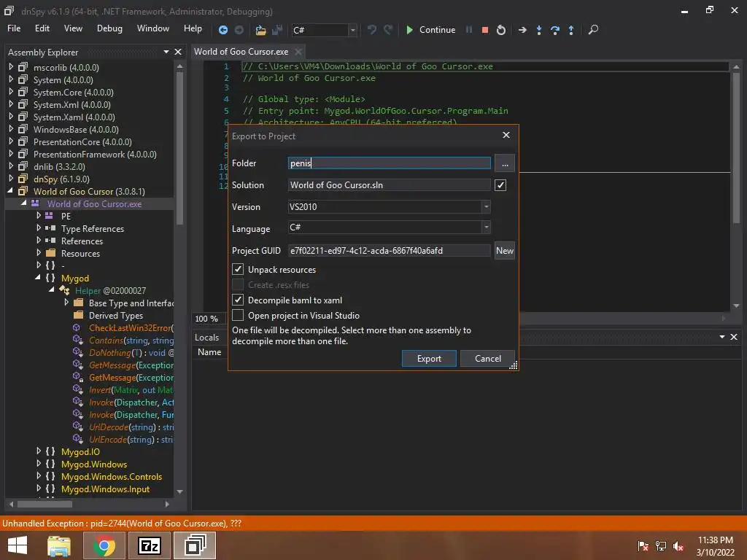Click show next statement arrow icon
The width and height of the screenshot is (747, 560).
(522, 30)
